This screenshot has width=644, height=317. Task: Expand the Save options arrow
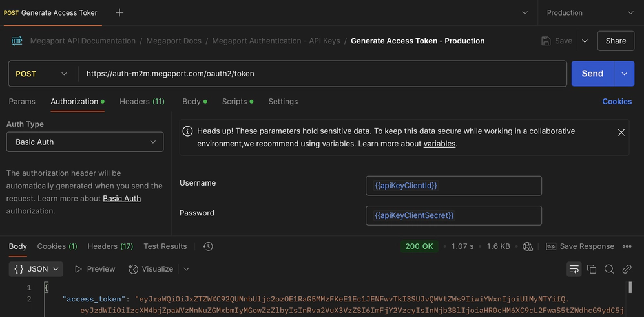(x=585, y=41)
